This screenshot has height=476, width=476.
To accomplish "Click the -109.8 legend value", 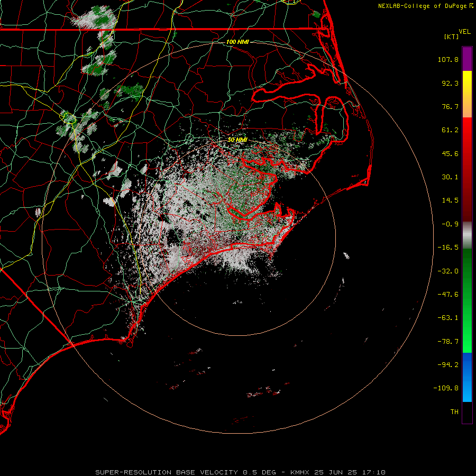I will [446, 388].
